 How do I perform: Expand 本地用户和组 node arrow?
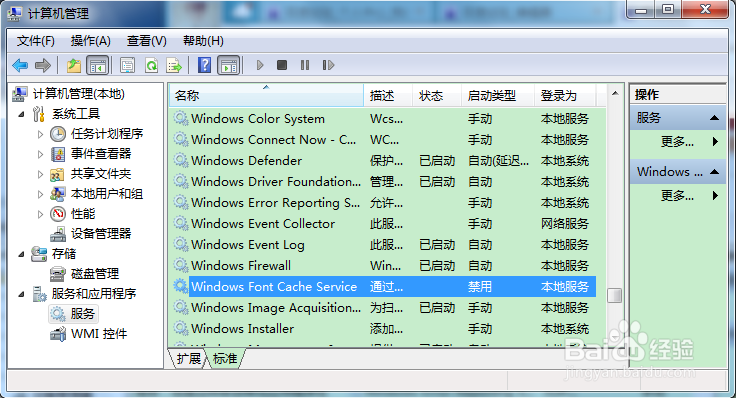tap(40, 194)
